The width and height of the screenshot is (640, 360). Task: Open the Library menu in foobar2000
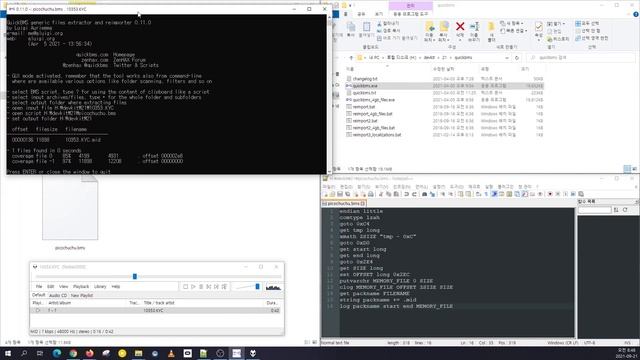pyautogui.click(x=100, y=287)
